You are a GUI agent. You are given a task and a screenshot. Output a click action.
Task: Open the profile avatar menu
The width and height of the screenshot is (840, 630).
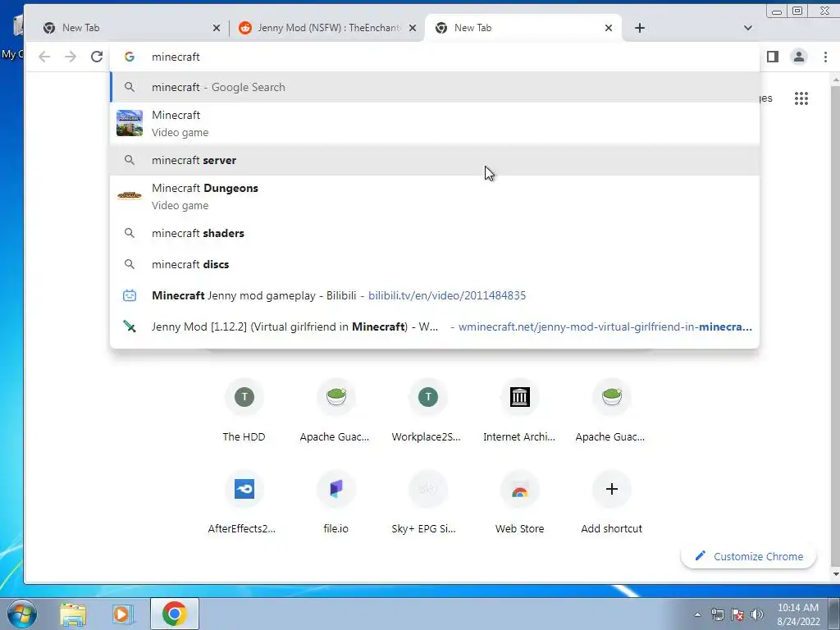tap(798, 57)
